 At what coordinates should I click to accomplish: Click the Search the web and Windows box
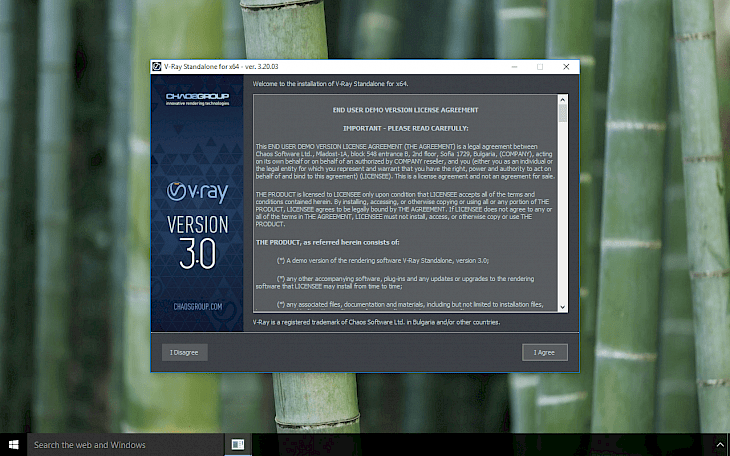pyautogui.click(x=126, y=445)
